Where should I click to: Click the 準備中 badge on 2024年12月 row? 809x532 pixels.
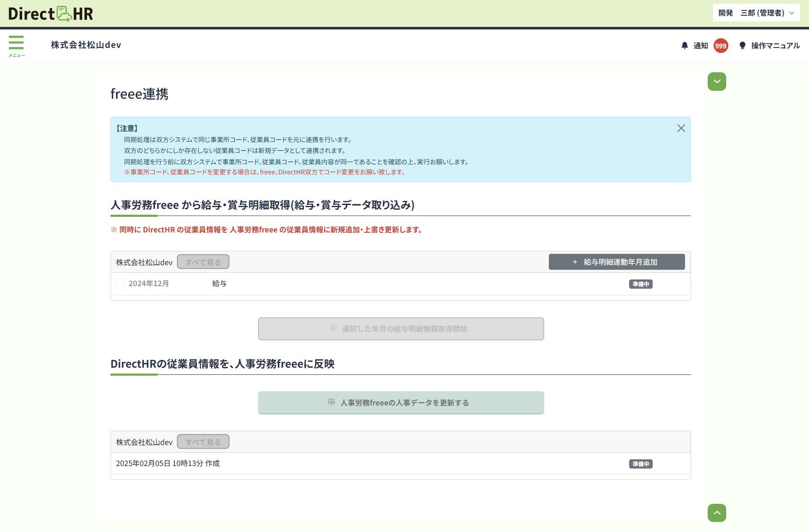point(640,284)
